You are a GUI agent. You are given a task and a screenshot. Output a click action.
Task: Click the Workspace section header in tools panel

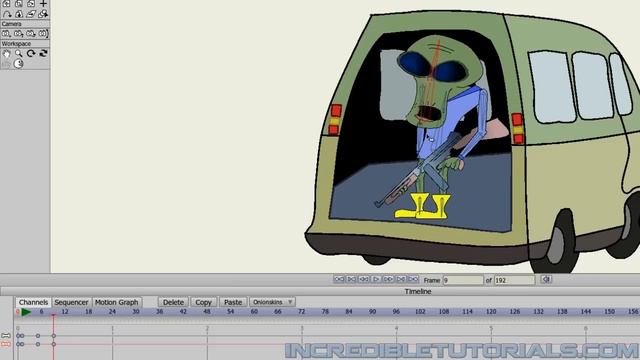tap(25, 43)
